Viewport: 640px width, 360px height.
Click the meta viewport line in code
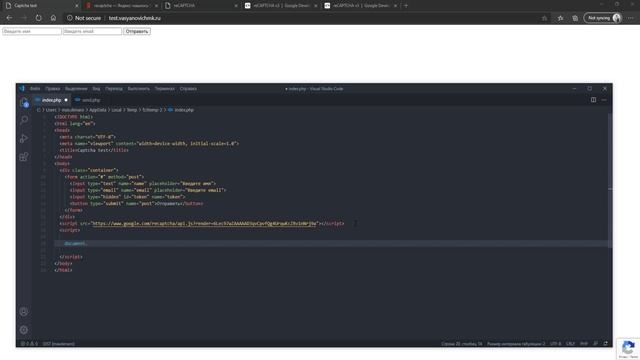(149, 144)
